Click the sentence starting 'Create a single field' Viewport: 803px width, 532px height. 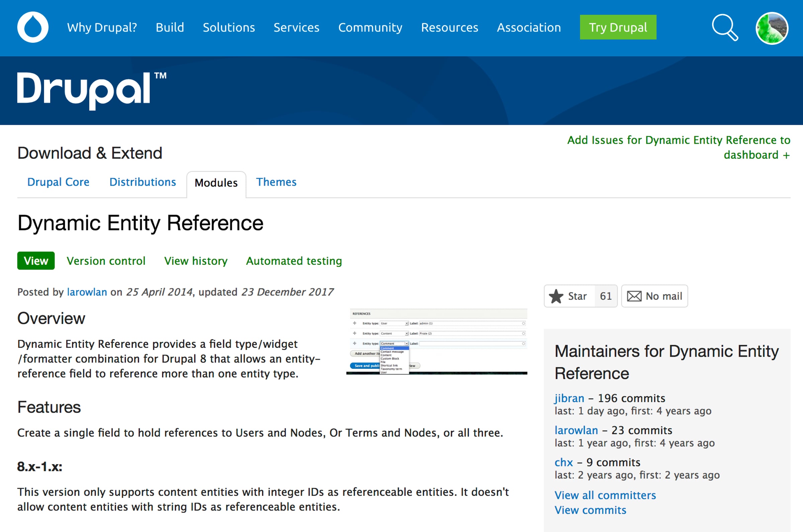260,433
